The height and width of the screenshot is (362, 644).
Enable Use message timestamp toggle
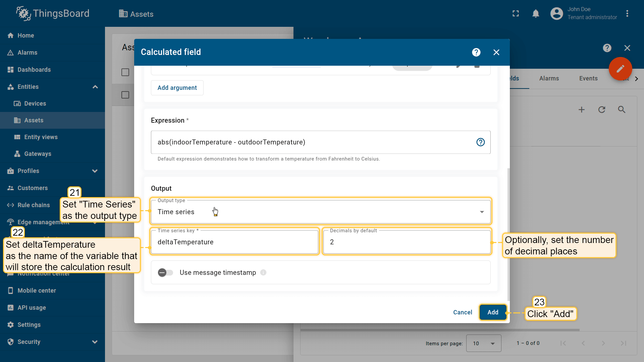[x=165, y=273]
